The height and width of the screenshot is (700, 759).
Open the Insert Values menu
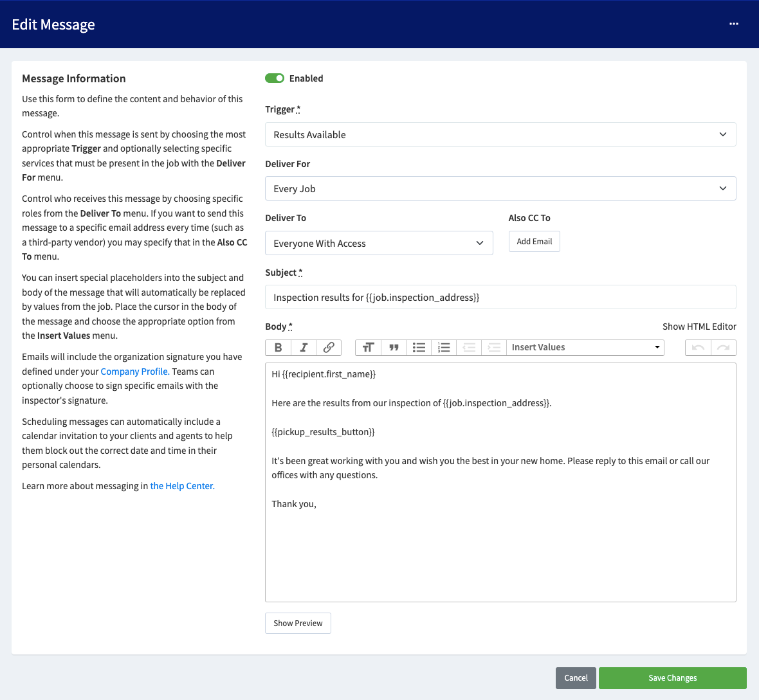point(585,348)
